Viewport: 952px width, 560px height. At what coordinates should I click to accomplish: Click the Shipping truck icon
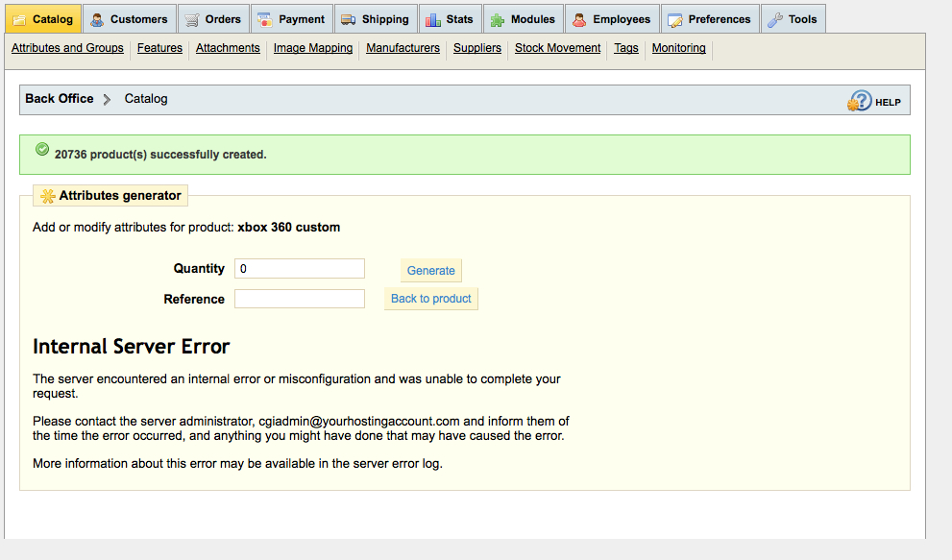click(x=348, y=20)
